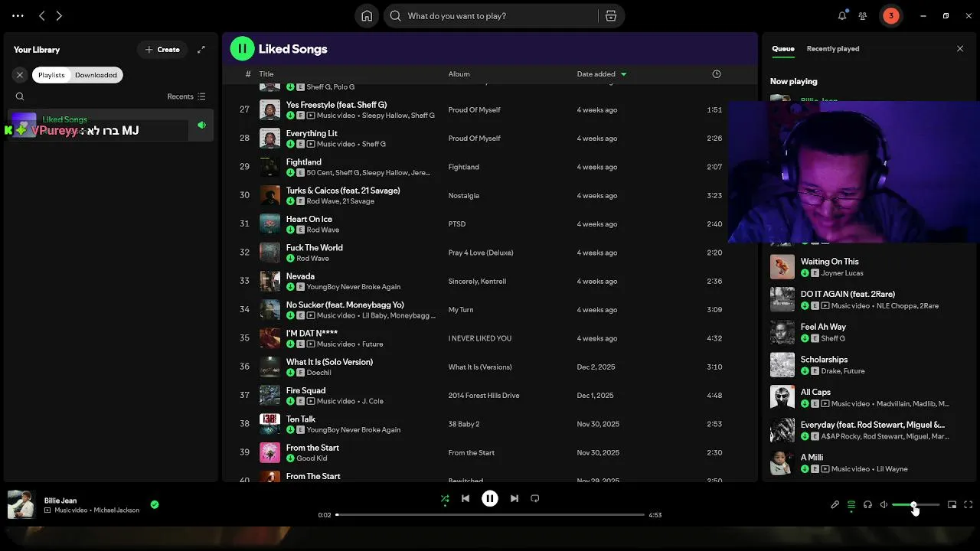Open Billie Jean album art thumbnail
The height and width of the screenshot is (551, 980).
pos(21,505)
